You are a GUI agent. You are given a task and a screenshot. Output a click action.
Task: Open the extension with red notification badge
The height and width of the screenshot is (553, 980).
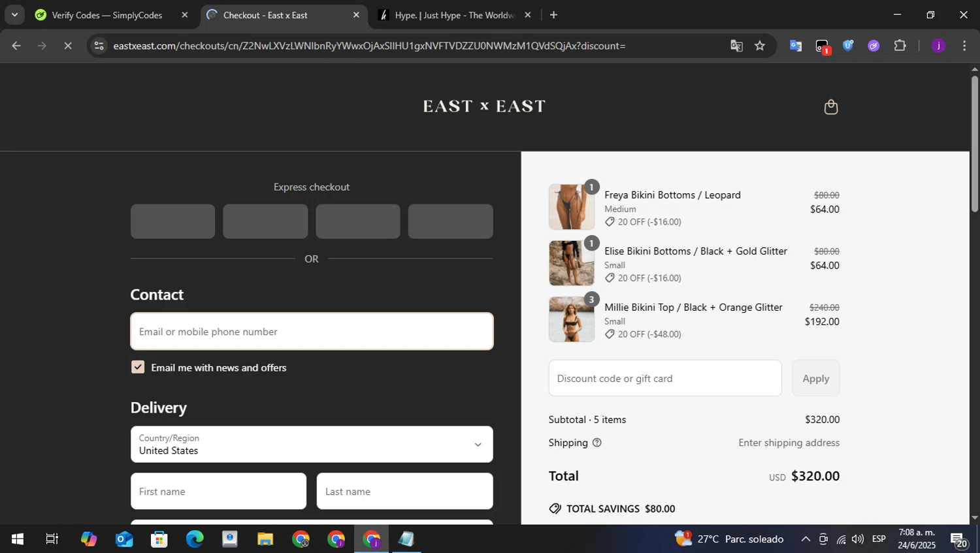(x=822, y=46)
